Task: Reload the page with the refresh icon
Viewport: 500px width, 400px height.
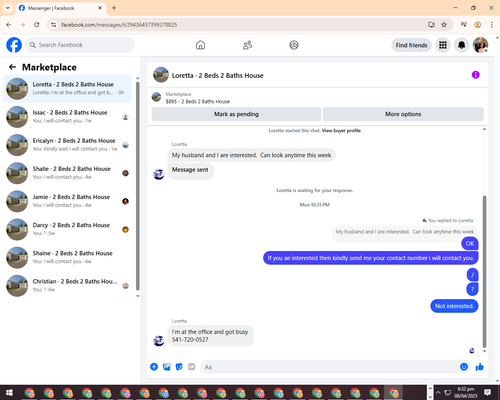Action: (x=37, y=25)
